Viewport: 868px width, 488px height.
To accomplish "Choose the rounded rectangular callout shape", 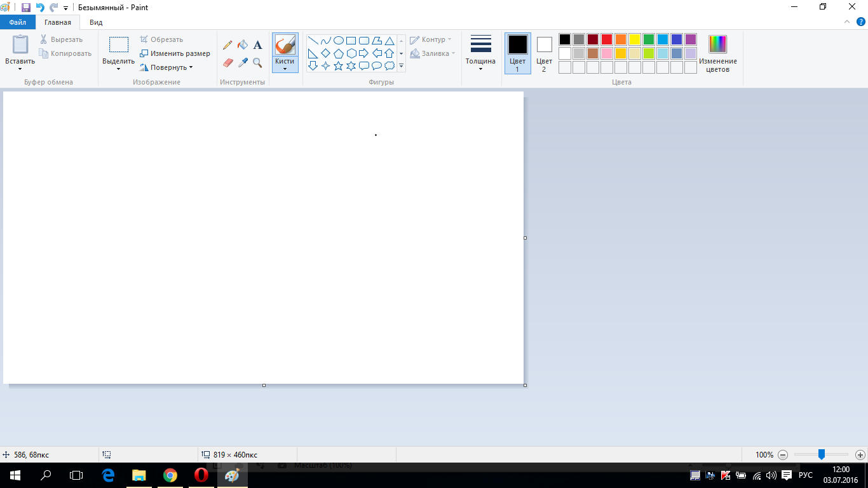I will tap(364, 65).
